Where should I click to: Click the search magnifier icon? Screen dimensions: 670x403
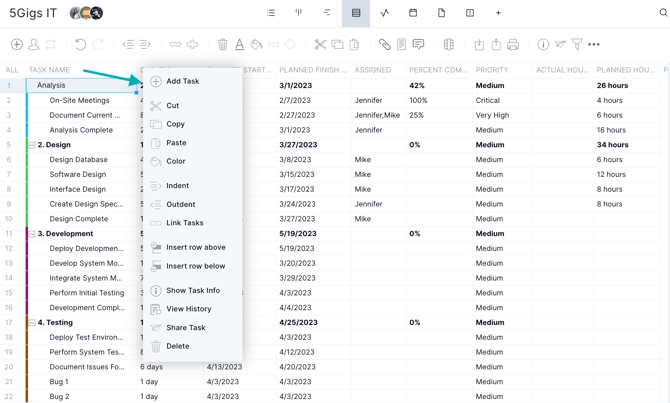(x=663, y=13)
